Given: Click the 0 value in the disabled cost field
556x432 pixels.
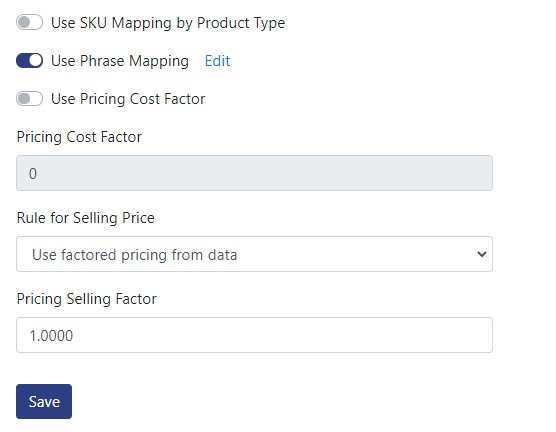Looking at the screenshot, I should (x=33, y=174).
